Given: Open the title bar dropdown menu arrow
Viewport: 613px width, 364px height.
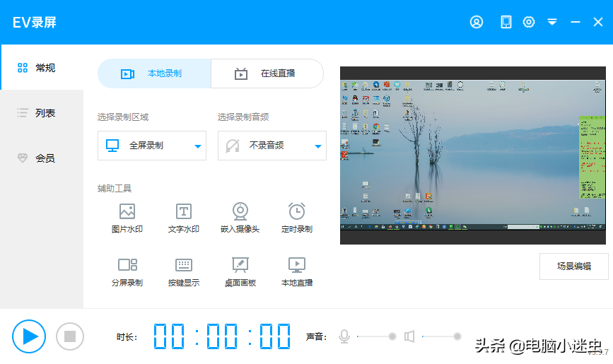Looking at the screenshot, I should pos(552,22).
